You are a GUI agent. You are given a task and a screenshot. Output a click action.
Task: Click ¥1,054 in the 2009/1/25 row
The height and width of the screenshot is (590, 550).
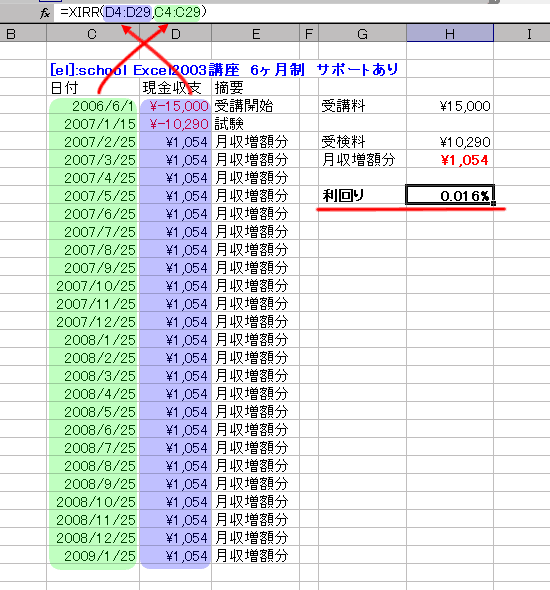(x=175, y=556)
